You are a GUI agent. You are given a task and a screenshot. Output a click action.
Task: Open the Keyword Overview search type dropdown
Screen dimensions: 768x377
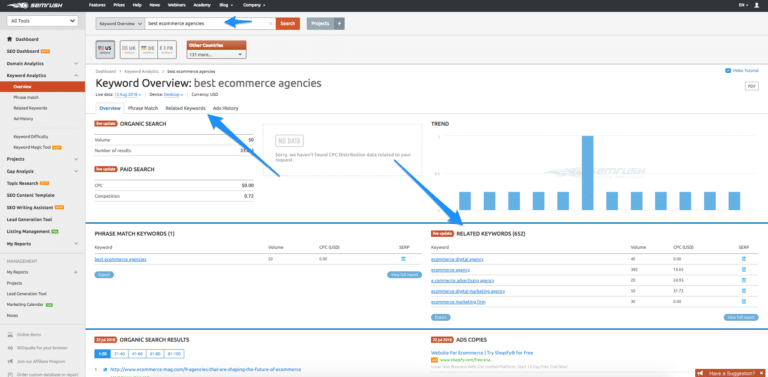tap(120, 24)
